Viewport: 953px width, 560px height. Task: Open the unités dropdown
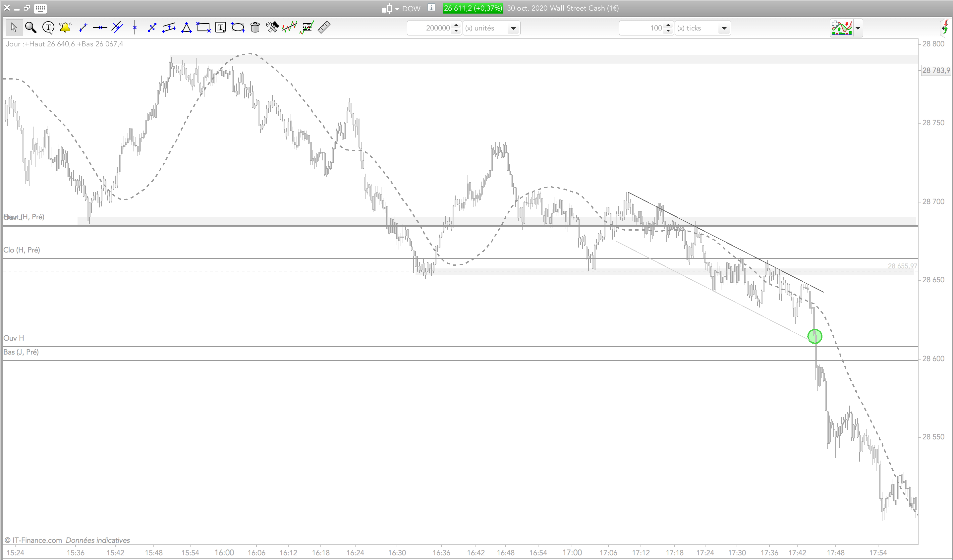tap(513, 28)
